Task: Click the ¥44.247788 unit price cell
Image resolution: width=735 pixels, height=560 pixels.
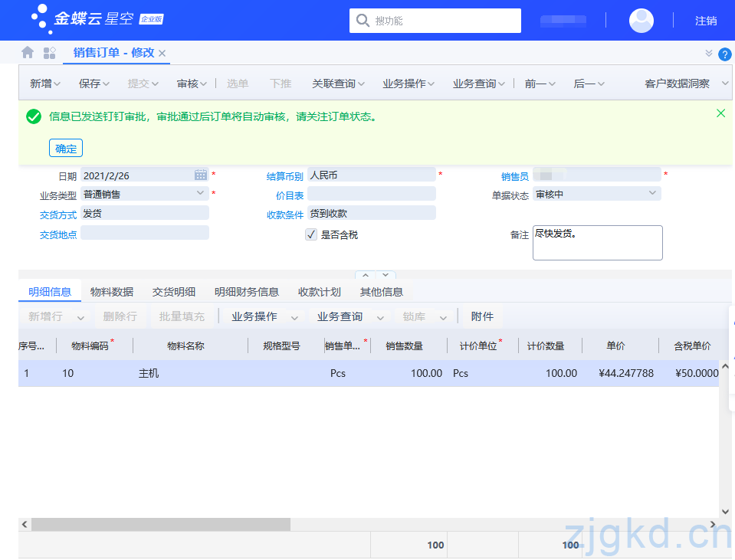Action: point(621,373)
